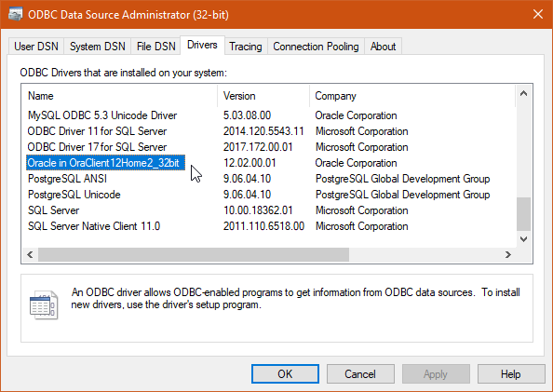Click the data source table icon in description panel
This screenshot has width=553, height=392.
(x=44, y=304)
